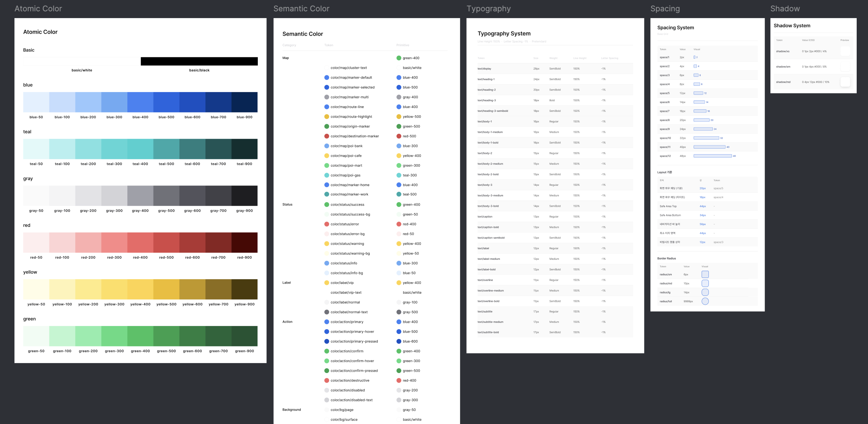Click the color/map/marker-selected dot icon
Screen dimensions: 868x424
pos(327,87)
